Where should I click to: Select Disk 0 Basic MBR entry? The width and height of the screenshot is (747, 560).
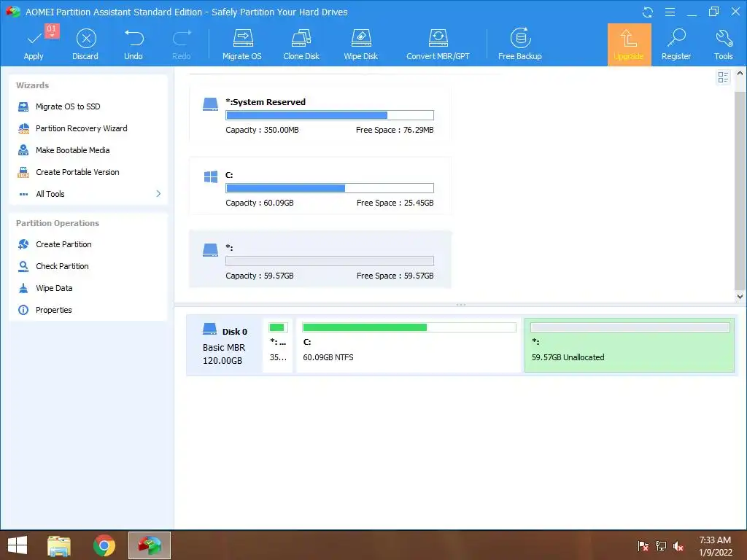click(225, 345)
